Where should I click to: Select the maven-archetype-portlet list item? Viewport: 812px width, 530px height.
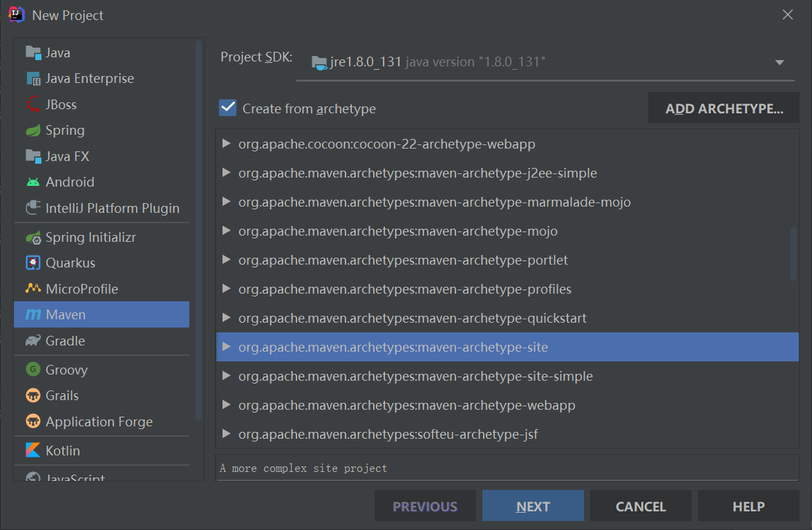click(x=507, y=260)
